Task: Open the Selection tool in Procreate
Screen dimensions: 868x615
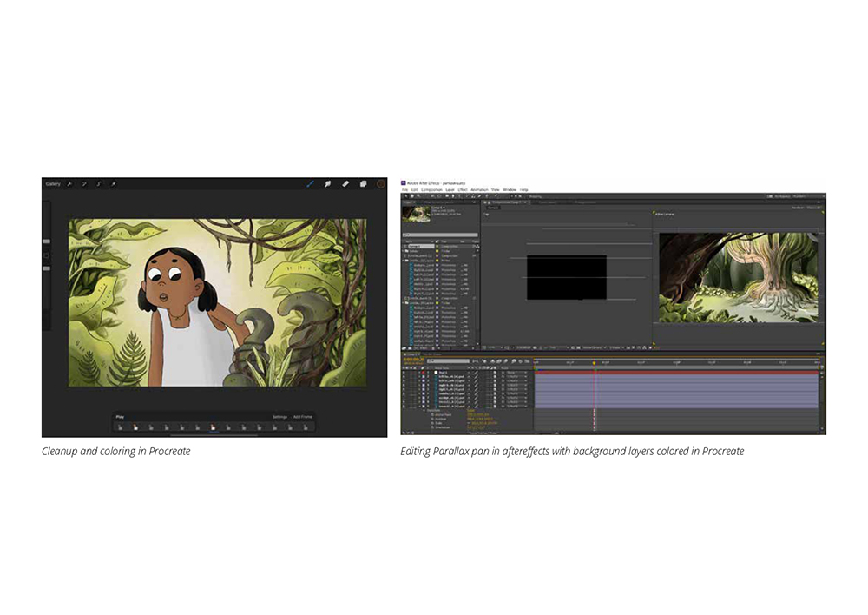Action: click(x=99, y=184)
